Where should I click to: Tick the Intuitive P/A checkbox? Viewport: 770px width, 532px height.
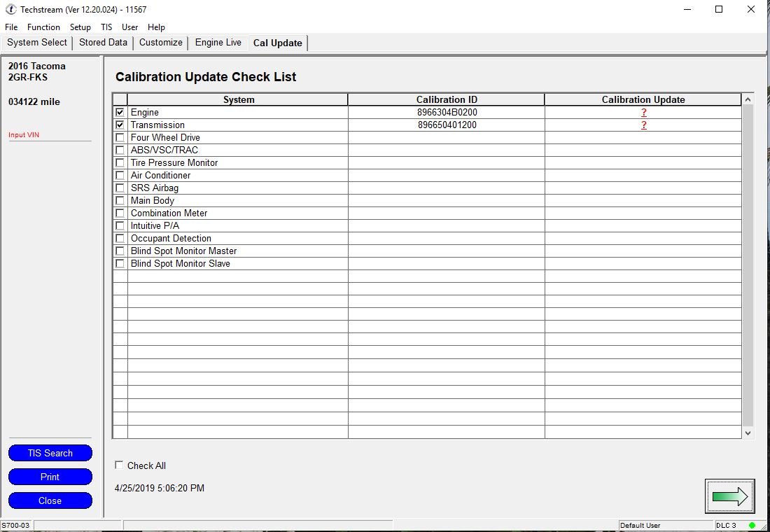pos(120,225)
